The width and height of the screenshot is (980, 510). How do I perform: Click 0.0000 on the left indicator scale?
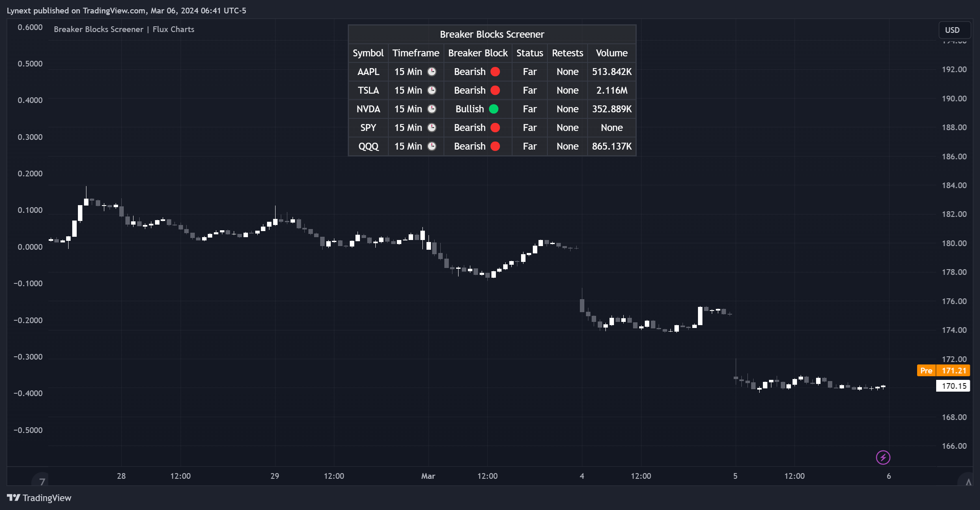coord(30,246)
